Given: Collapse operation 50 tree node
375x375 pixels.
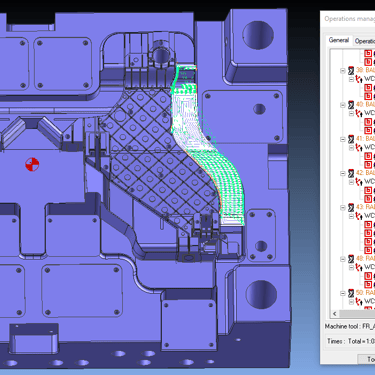Looking at the screenshot, I should pos(343,293).
